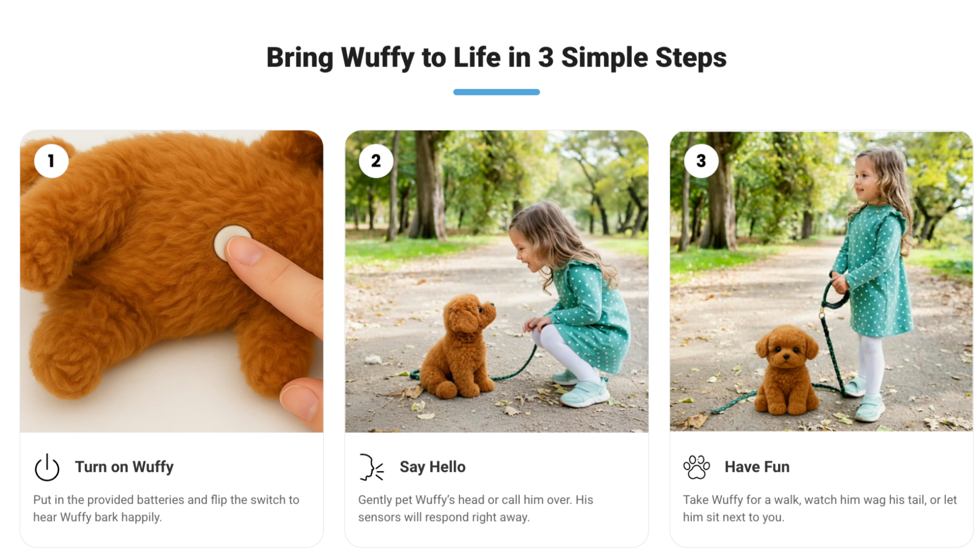Screen dimensions: 980x560
Task: Click the "Turn on Wuffy" heading
Action: pyautogui.click(x=124, y=467)
